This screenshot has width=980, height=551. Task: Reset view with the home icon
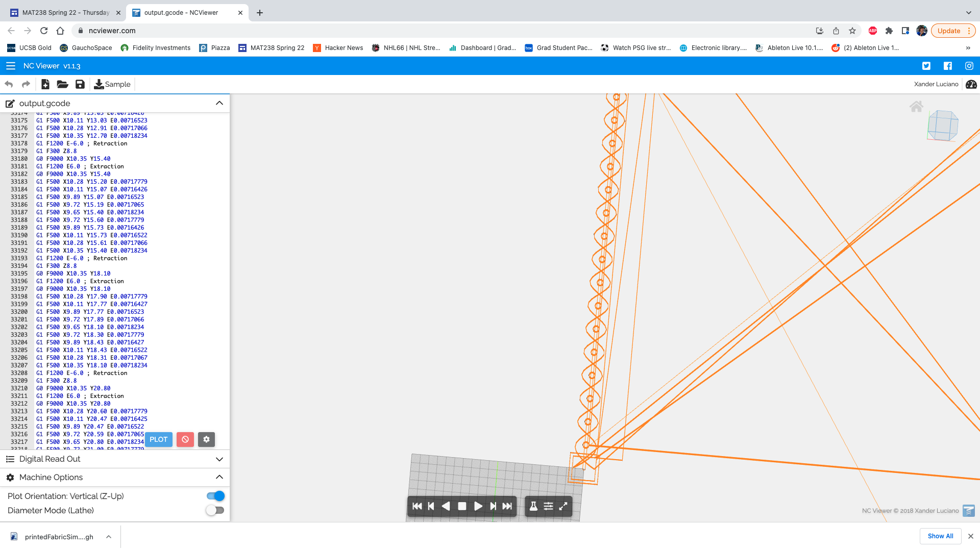917,106
